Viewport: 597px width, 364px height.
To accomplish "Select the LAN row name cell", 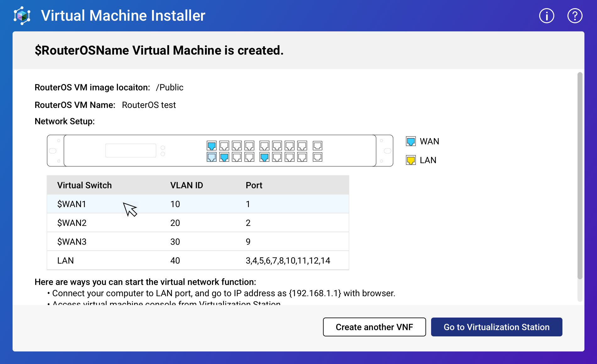I will click(65, 260).
